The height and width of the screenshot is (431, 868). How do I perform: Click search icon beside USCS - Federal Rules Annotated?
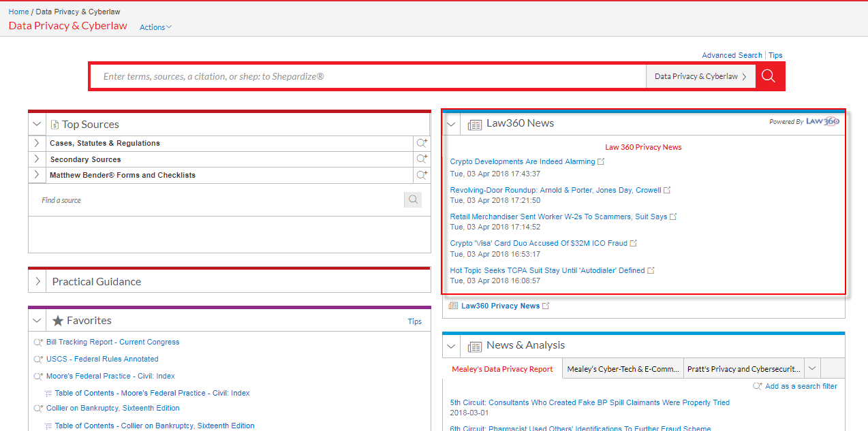coord(38,359)
